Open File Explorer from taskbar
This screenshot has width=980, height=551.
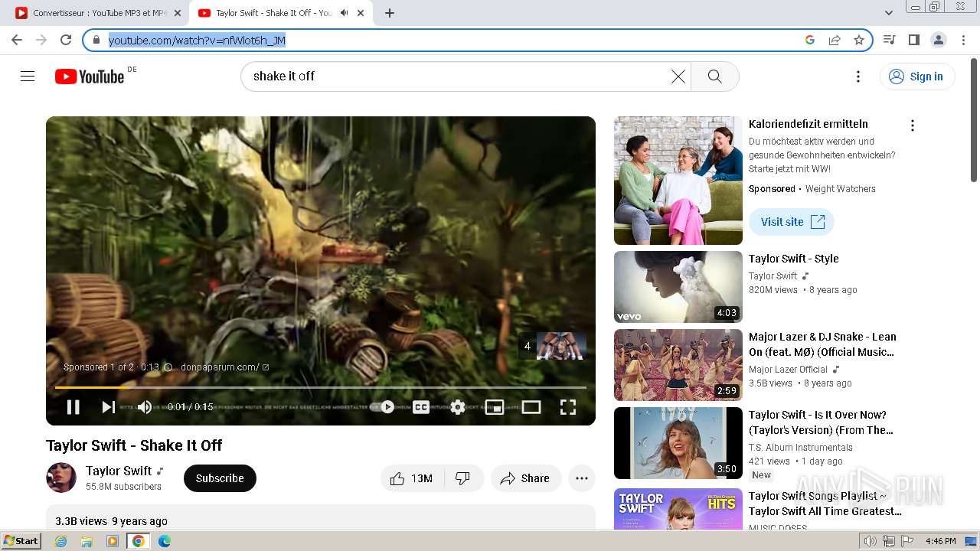click(87, 541)
